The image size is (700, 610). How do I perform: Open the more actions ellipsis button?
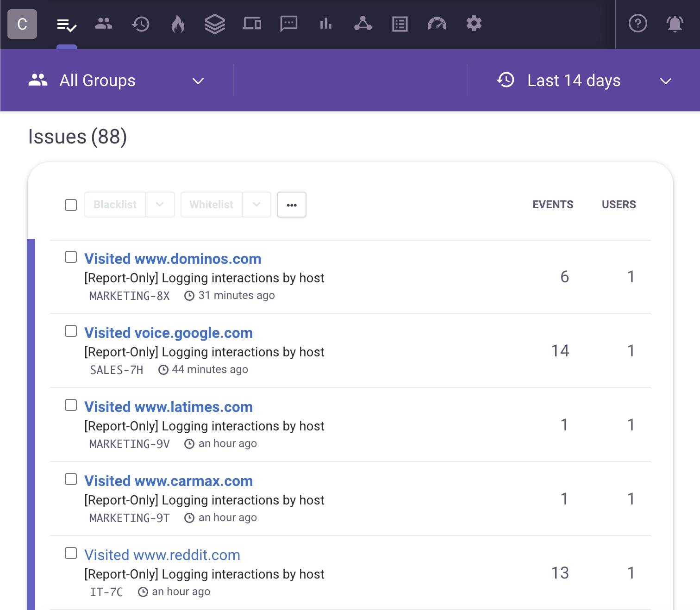point(292,205)
